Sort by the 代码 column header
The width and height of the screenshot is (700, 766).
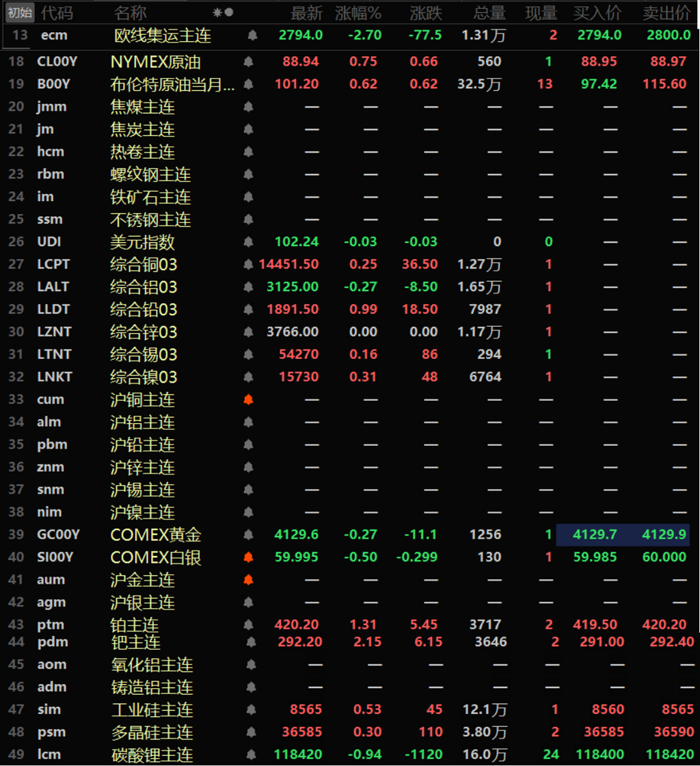[x=57, y=13]
